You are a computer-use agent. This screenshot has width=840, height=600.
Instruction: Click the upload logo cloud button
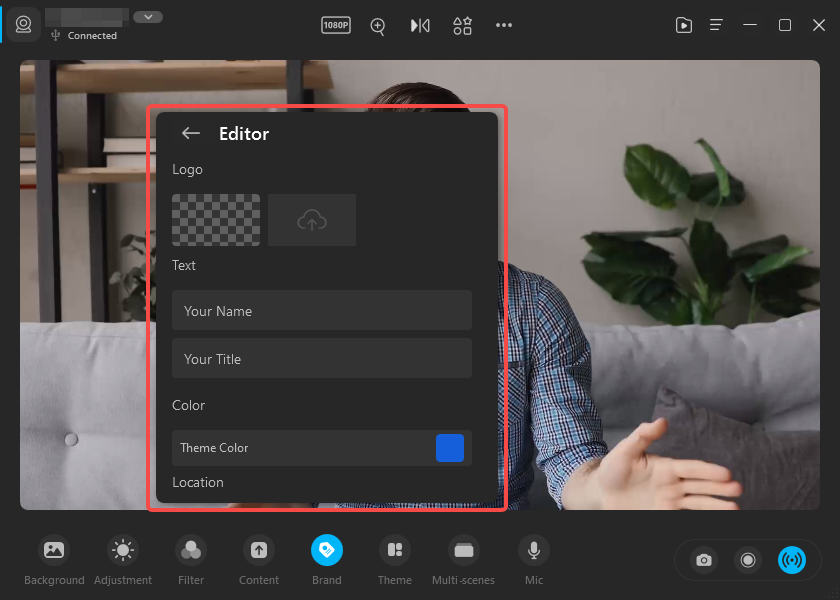coord(312,220)
